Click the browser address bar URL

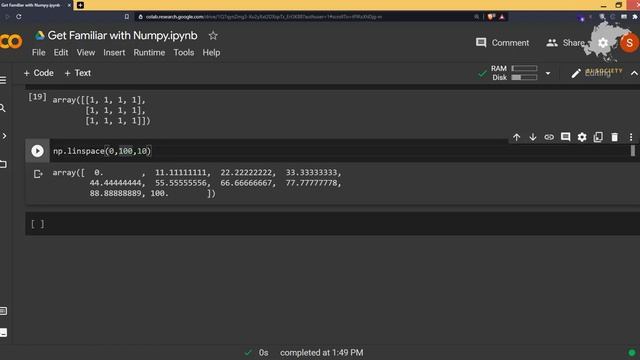[264, 17]
